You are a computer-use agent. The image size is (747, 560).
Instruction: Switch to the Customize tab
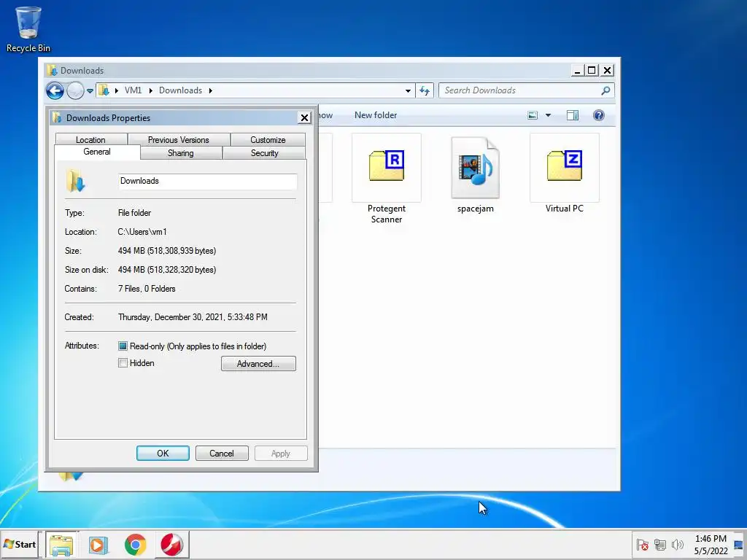pyautogui.click(x=268, y=139)
